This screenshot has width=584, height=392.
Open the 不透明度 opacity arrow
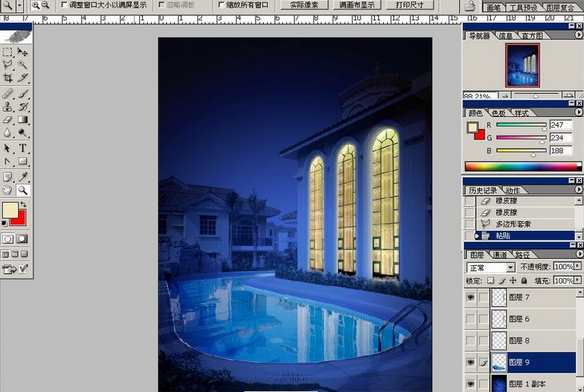coord(577,266)
